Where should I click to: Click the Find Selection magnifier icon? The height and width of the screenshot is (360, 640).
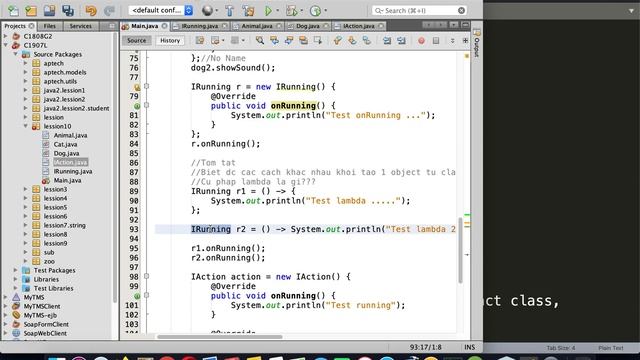pos(260,40)
